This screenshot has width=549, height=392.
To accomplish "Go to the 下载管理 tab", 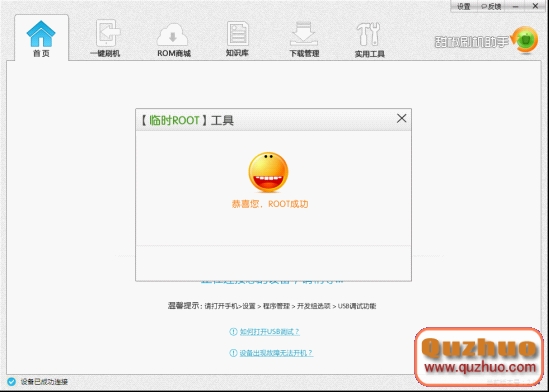I will click(304, 39).
